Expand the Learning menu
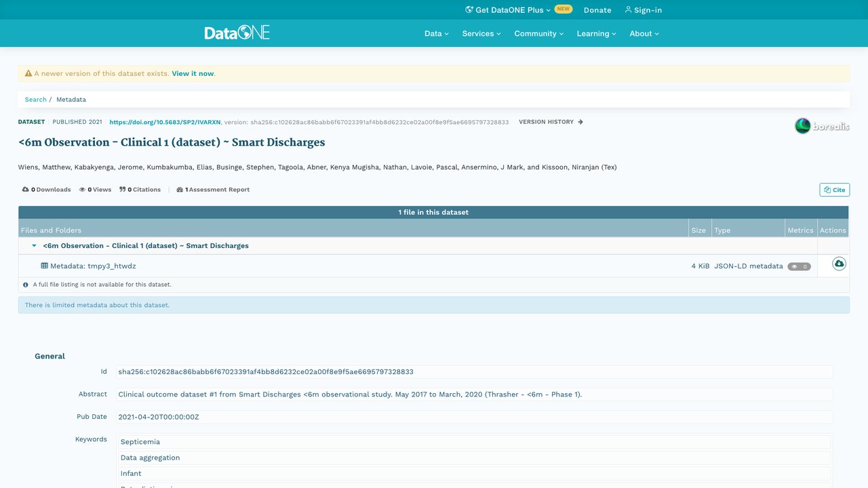 point(597,33)
